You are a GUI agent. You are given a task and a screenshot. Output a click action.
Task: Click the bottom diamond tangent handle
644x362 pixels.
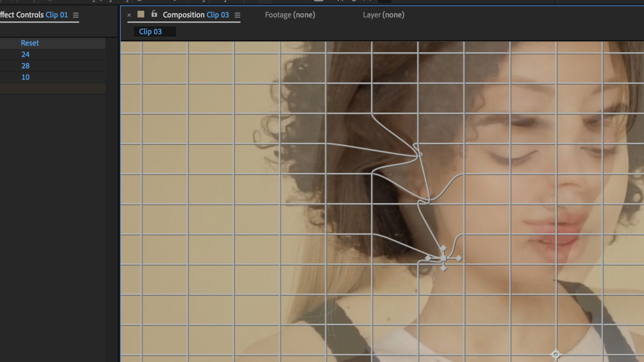pyautogui.click(x=443, y=268)
